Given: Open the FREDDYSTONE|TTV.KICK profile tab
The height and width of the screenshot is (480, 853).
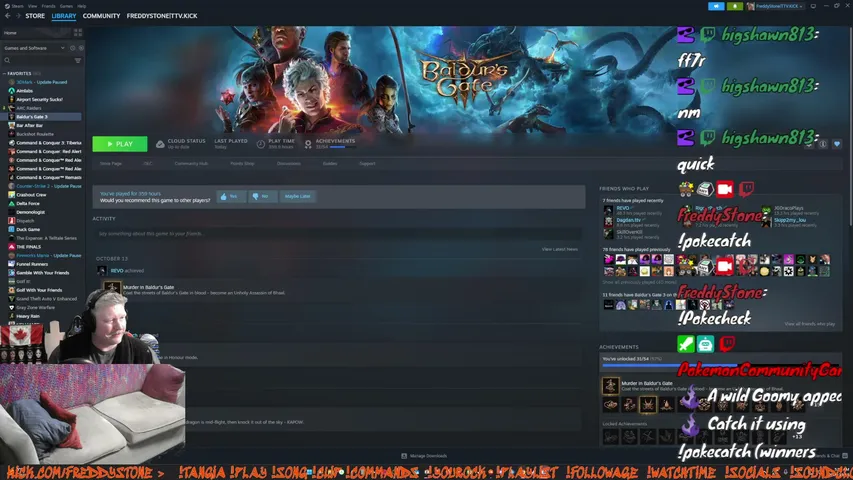Looking at the screenshot, I should point(162,16).
